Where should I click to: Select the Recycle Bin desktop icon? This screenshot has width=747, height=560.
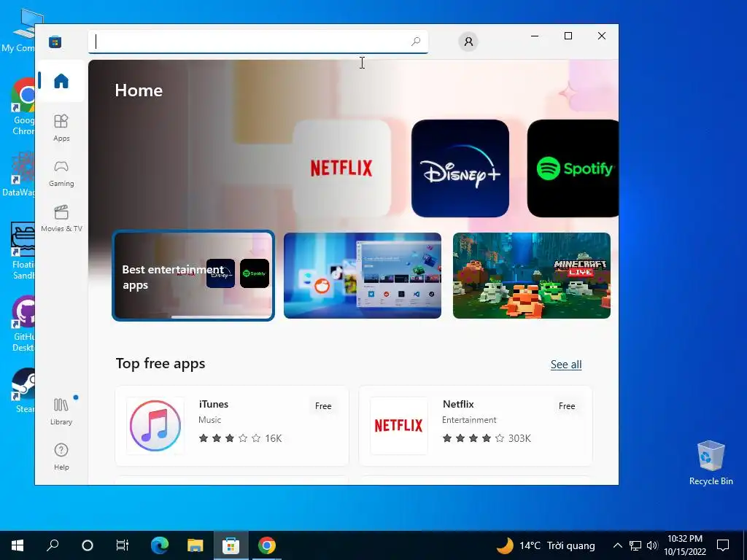(x=711, y=463)
